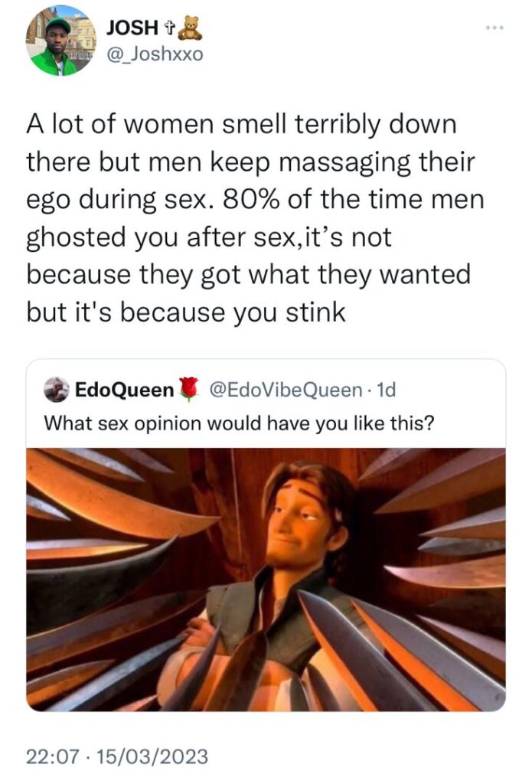Click the last line "but it's because you stink"
532x784 pixels.
[x=185, y=312]
